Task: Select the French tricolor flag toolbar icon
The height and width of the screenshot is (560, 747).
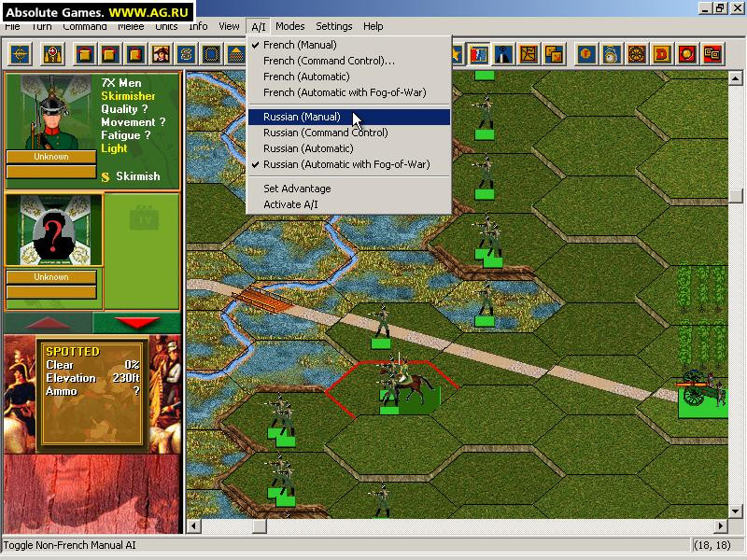Action: point(478,54)
